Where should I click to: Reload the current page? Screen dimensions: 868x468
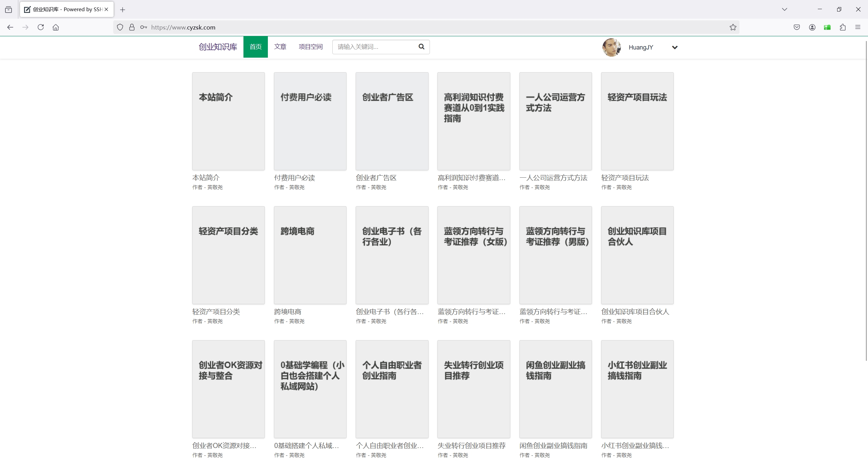tap(41, 27)
